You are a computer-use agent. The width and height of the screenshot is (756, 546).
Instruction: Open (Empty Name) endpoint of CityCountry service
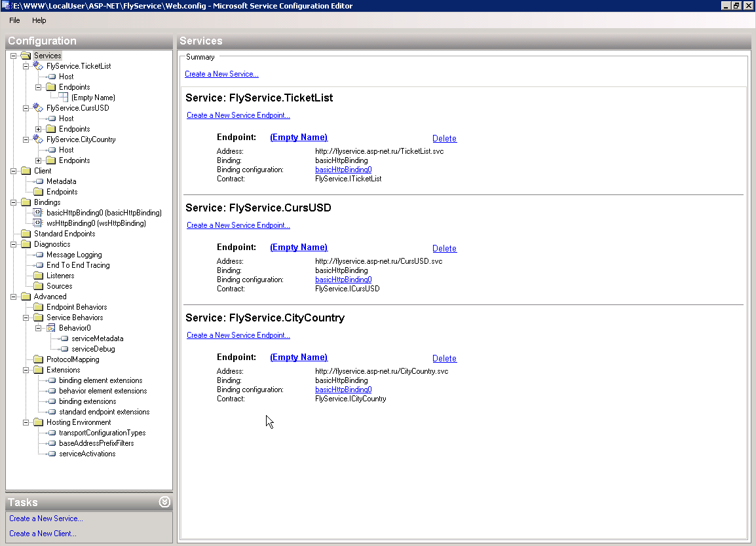pos(299,357)
